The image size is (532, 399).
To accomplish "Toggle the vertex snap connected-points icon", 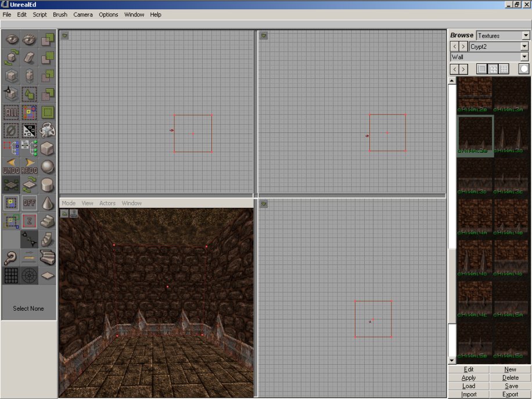I will [29, 239].
